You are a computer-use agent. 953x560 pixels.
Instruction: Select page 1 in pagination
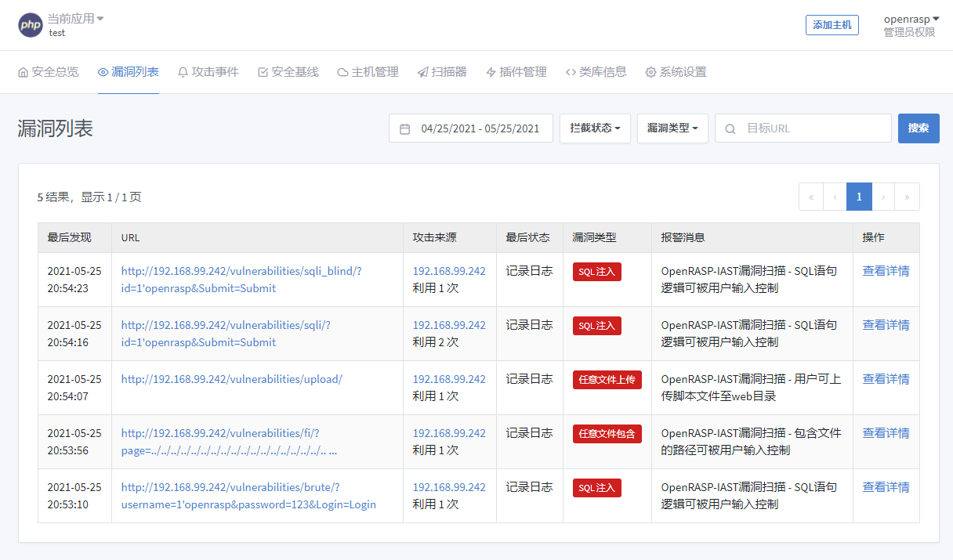[x=859, y=197]
